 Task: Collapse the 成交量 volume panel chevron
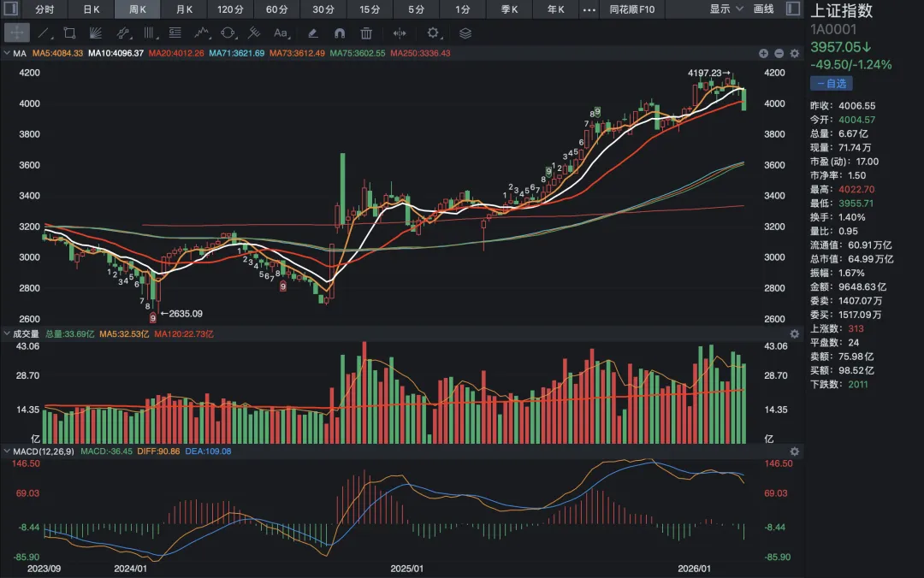tap(7, 333)
